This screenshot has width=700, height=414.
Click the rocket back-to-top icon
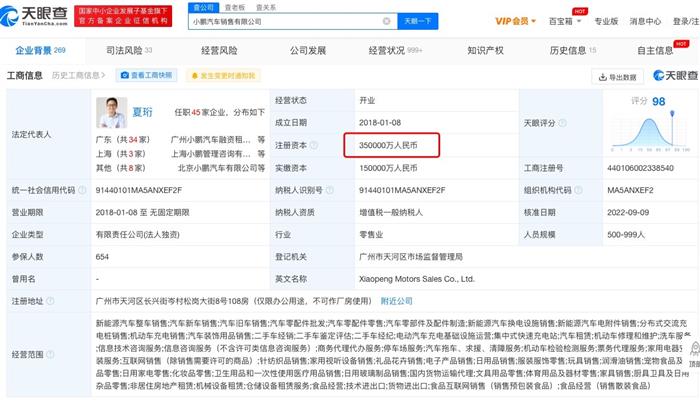point(695,349)
